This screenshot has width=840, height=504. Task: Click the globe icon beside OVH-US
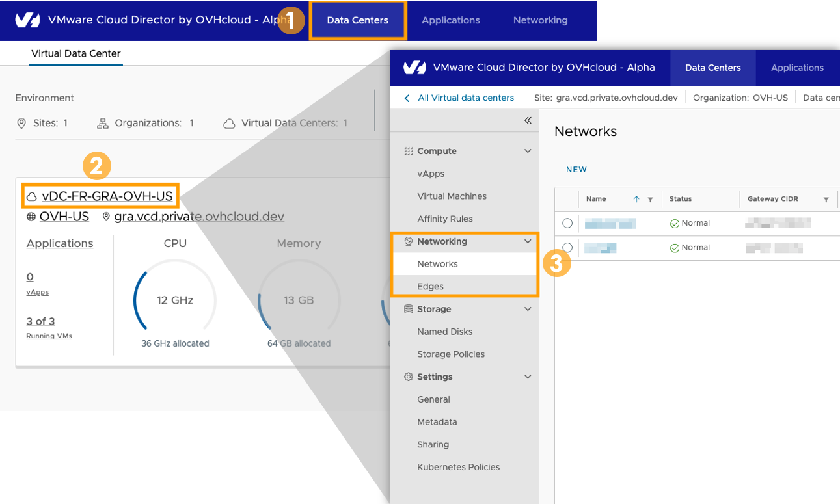click(31, 217)
